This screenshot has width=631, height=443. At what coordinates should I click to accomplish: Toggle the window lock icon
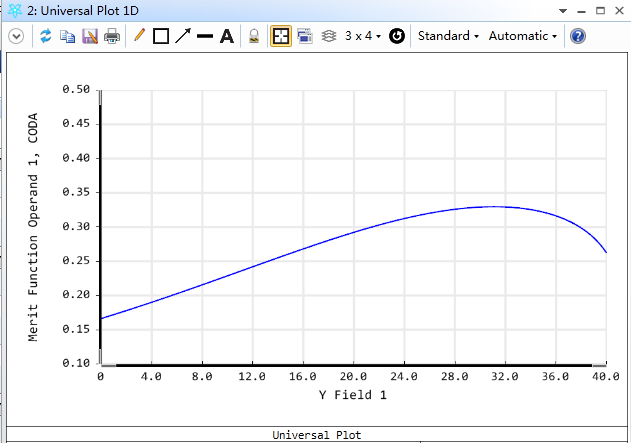click(254, 36)
